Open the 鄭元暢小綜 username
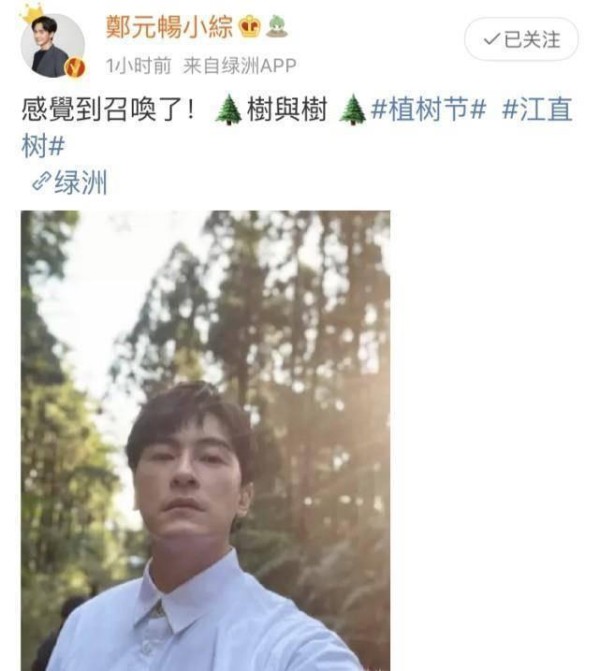The image size is (600, 671). coord(169,27)
